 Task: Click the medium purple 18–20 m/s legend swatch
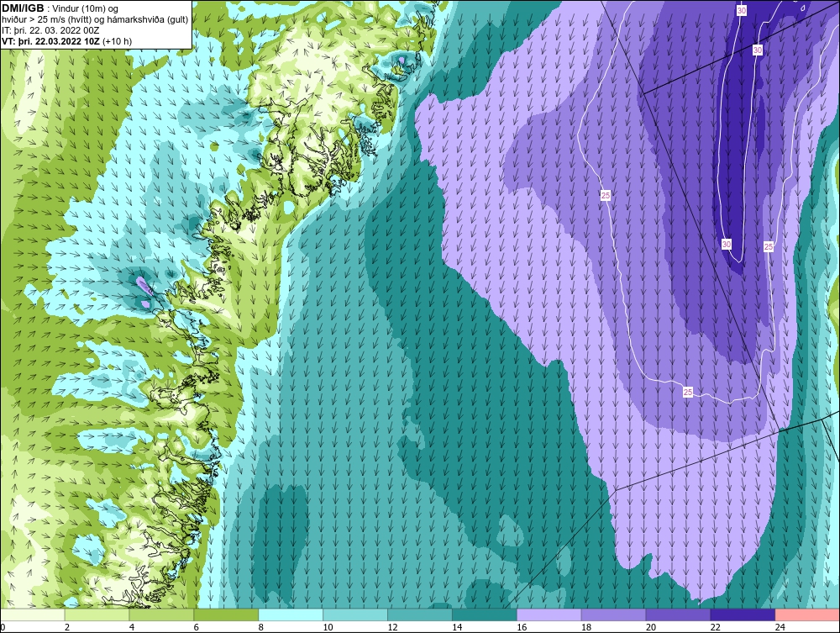point(613,615)
